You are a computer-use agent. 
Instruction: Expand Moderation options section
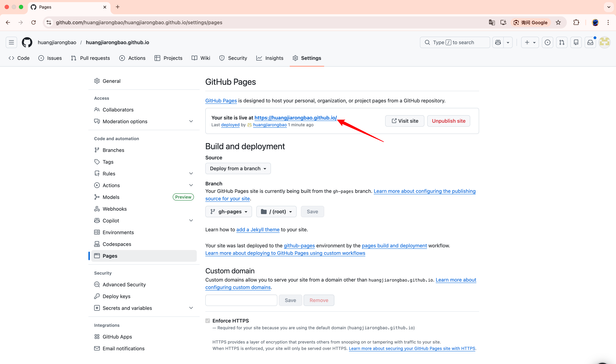(x=144, y=121)
